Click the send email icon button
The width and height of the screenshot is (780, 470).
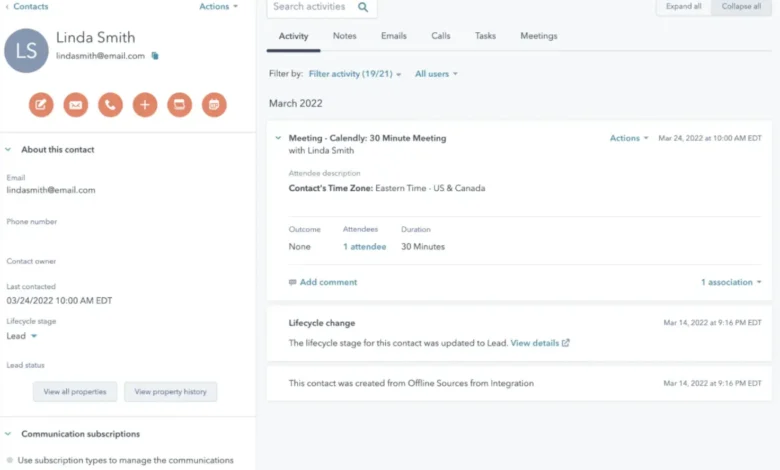point(75,104)
